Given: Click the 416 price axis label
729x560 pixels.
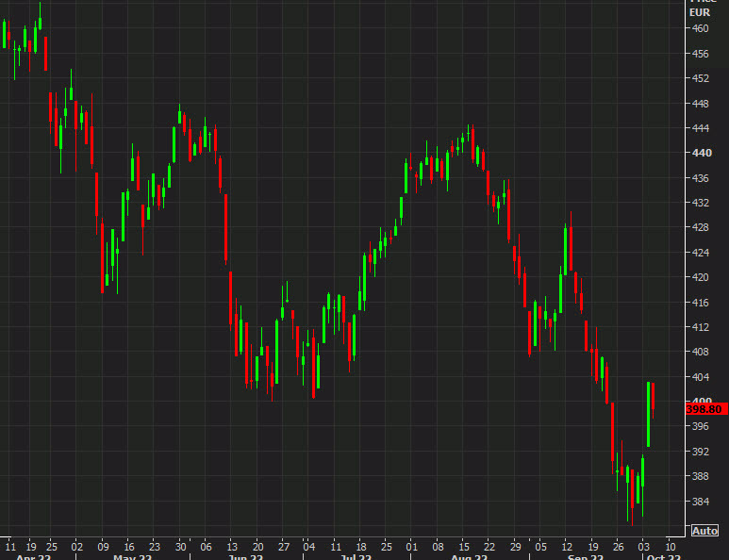Looking at the screenshot, I should click(700, 303).
